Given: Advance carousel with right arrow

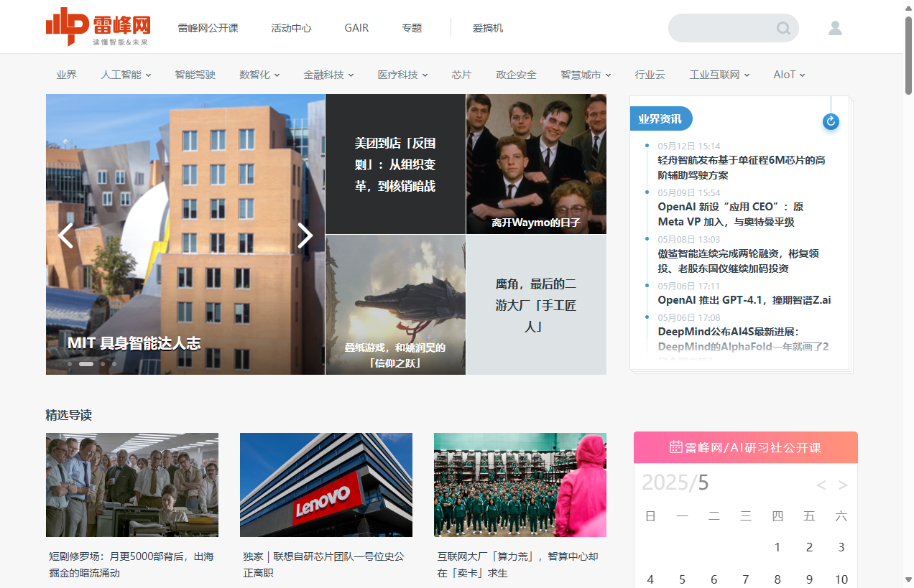Looking at the screenshot, I should (x=305, y=235).
